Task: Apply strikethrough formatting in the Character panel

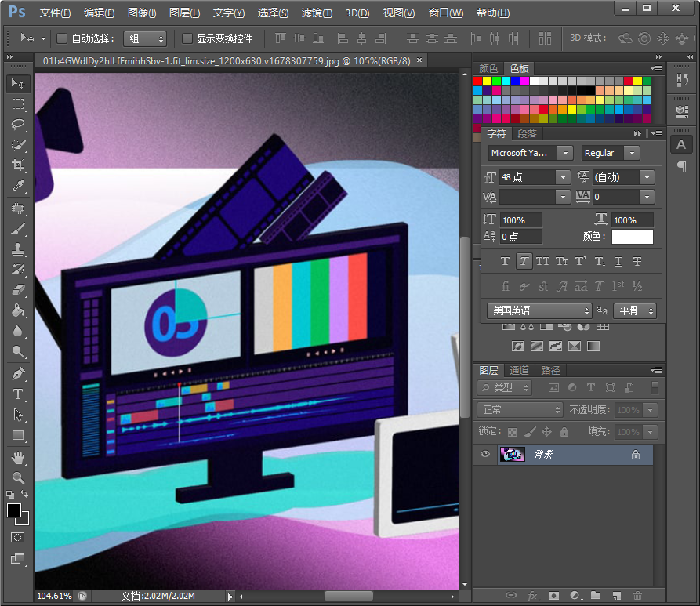Action: 637,261
